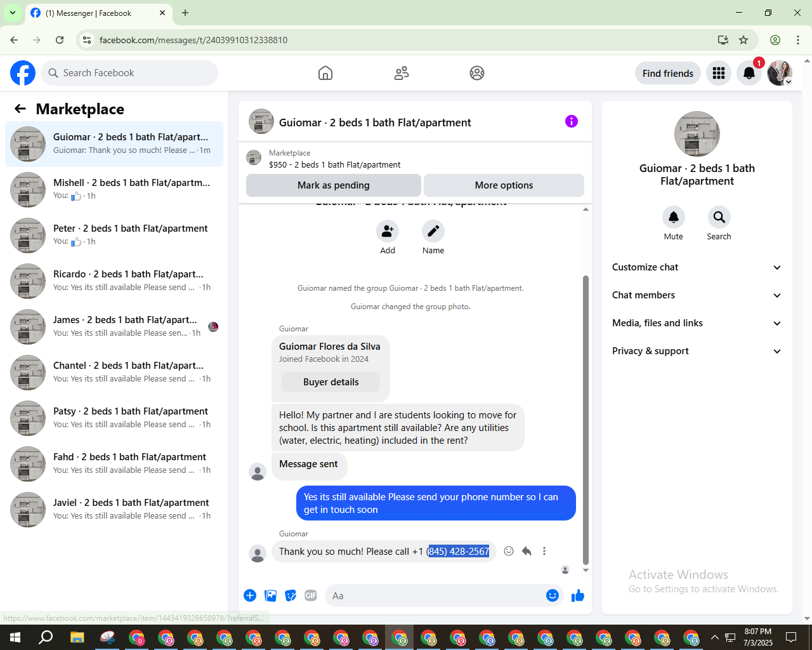Open a new browser tab
The image size is (812, 650).
pos(185,13)
